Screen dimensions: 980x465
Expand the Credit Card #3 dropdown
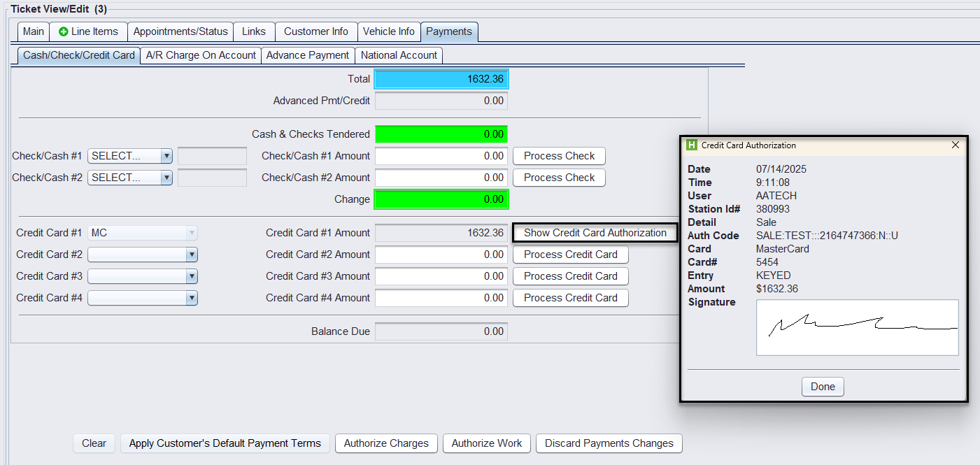[x=192, y=276]
